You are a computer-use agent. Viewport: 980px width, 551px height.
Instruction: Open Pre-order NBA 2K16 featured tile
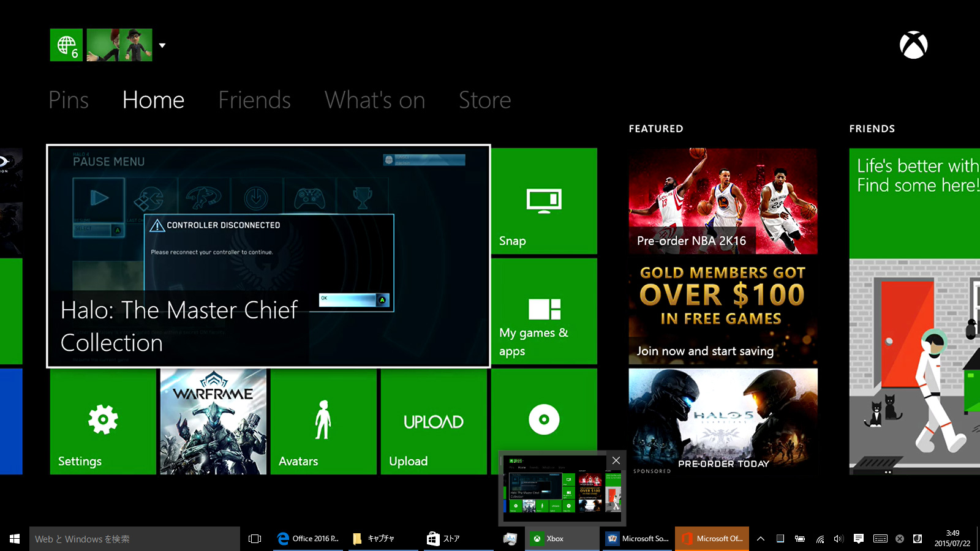point(723,201)
